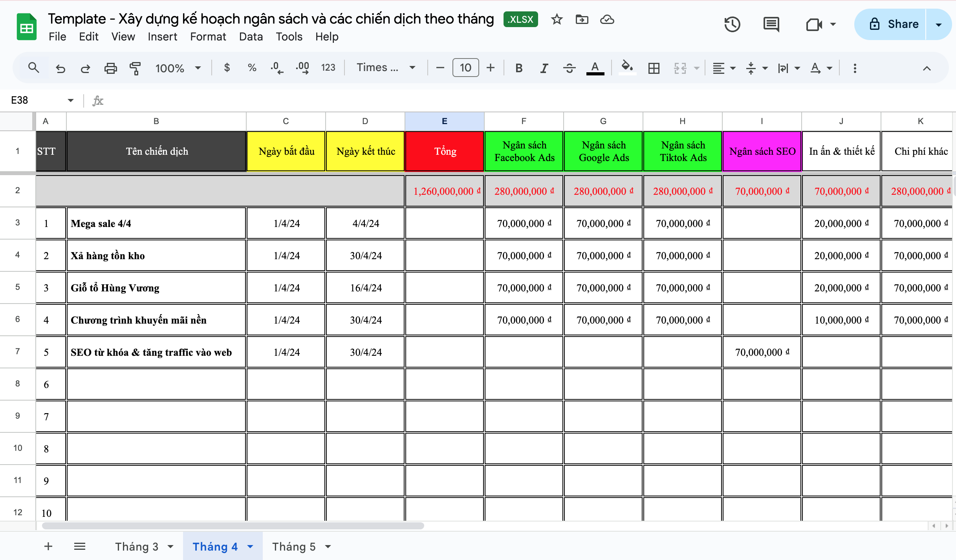
Task: Toggle strikethrough formatting
Action: tap(569, 68)
